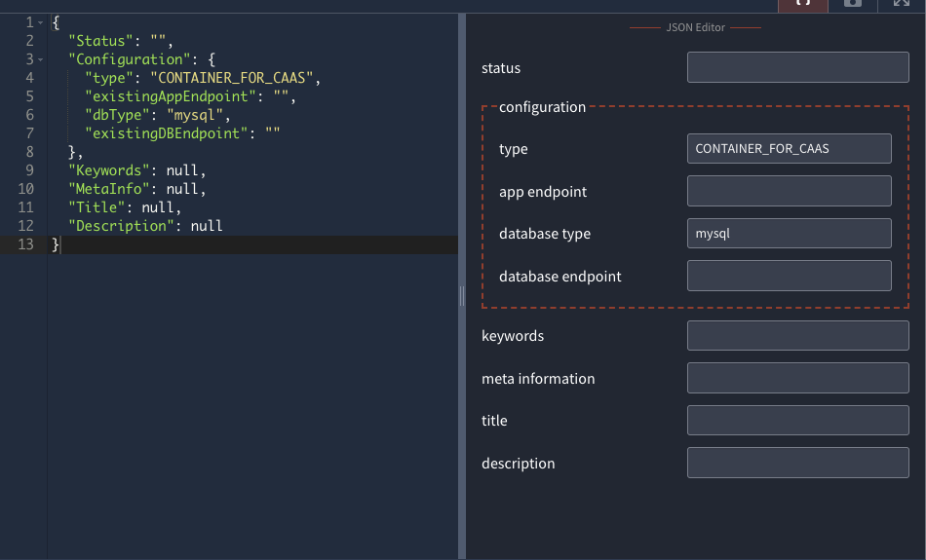Click the "Status" key in code
The image size is (926, 560).
pos(100,41)
